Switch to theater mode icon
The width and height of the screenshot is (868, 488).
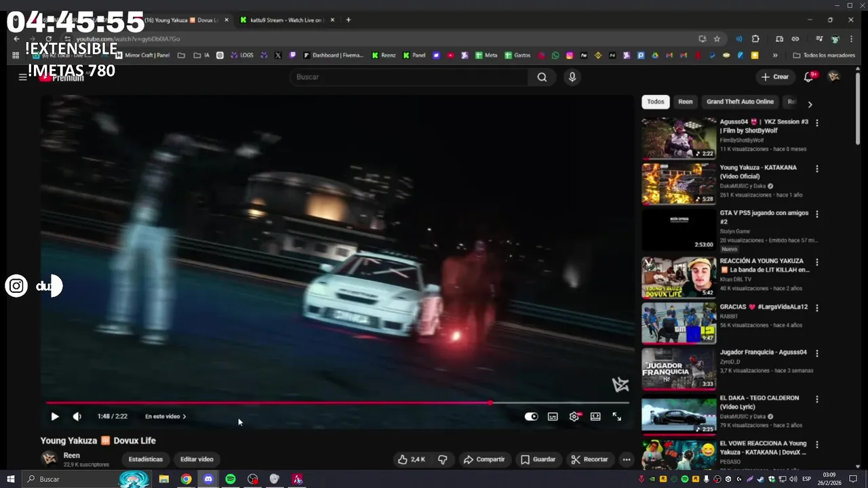(595, 417)
